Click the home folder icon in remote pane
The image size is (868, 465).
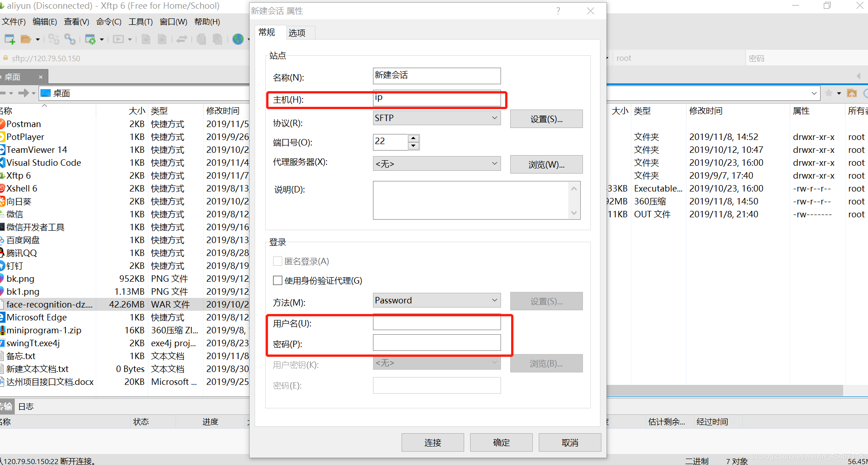pyautogui.click(x=852, y=93)
